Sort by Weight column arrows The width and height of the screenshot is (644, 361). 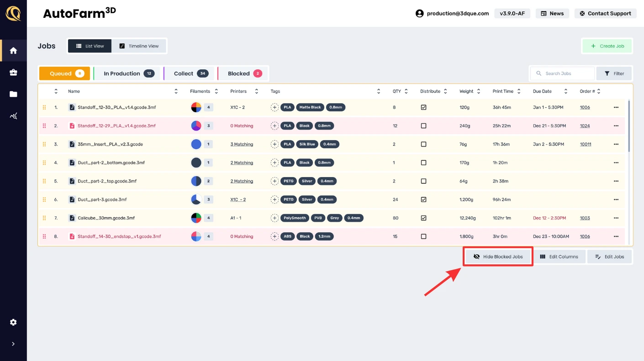click(x=478, y=91)
